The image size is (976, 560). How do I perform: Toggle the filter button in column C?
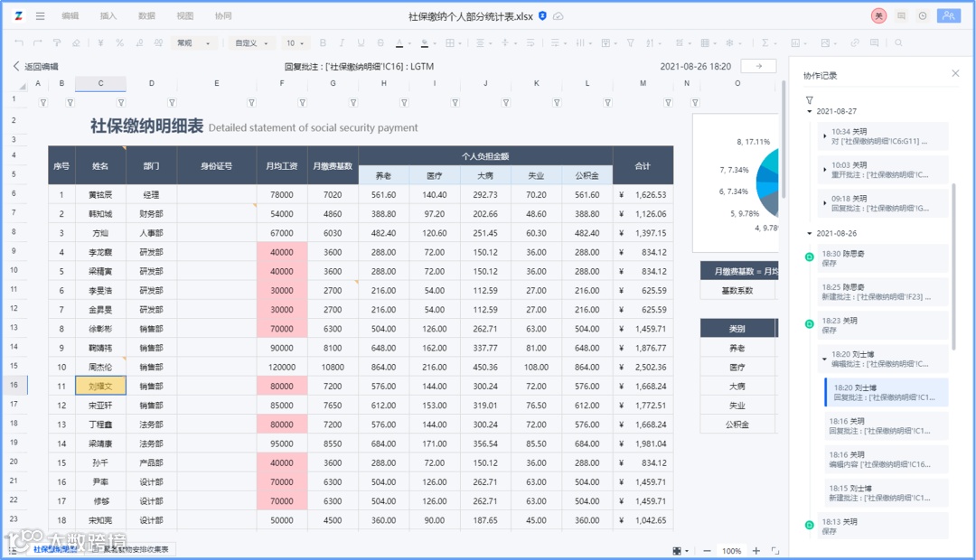[x=121, y=103]
